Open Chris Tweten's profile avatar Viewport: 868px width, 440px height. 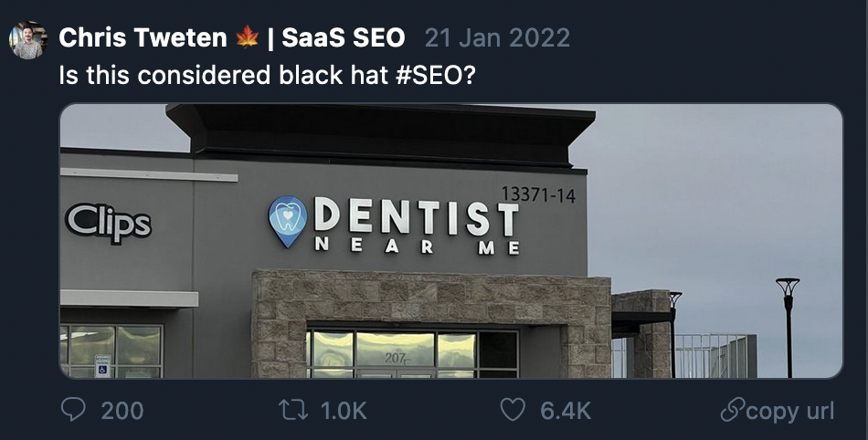click(x=27, y=40)
